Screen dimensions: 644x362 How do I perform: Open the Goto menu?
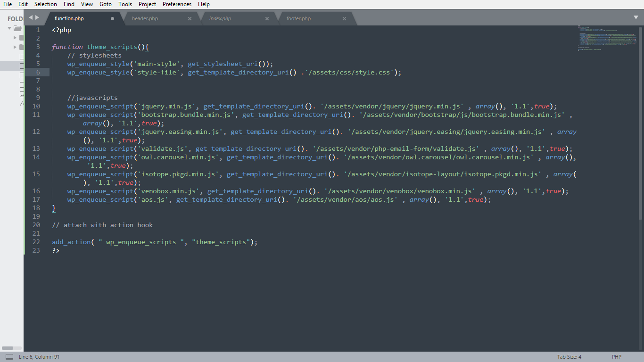(106, 4)
